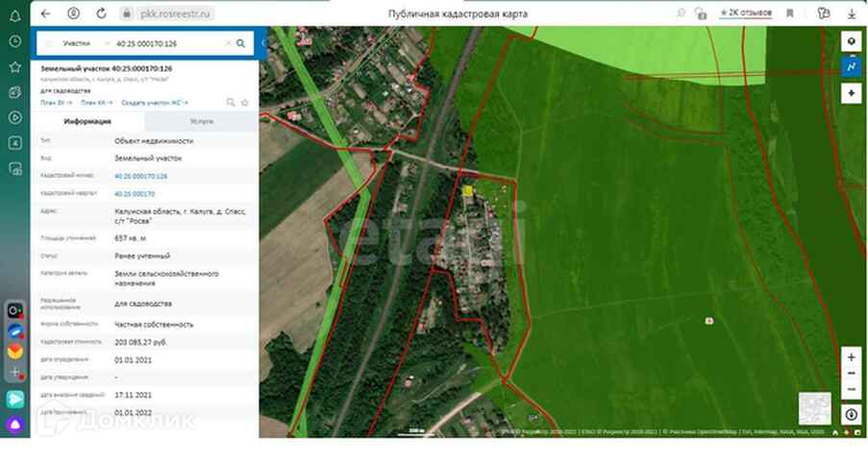This screenshot has width=868, height=461.
Task: Select Частная собственность value
Action: point(154,325)
